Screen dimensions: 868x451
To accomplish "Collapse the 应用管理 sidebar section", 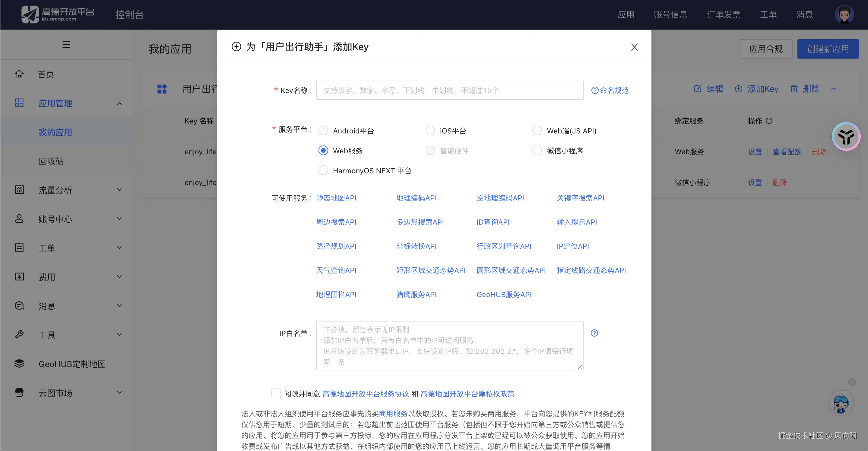I will coord(119,103).
